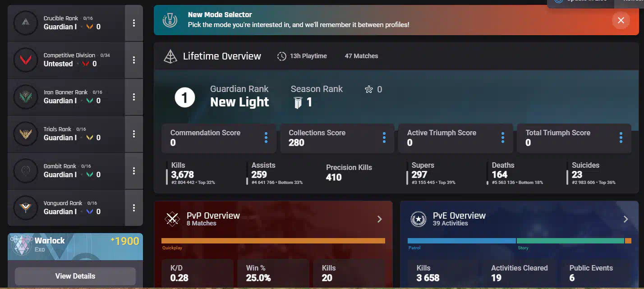This screenshot has width=644, height=289.
Task: Expand PvP Overview with chevron arrow
Action: click(x=380, y=219)
